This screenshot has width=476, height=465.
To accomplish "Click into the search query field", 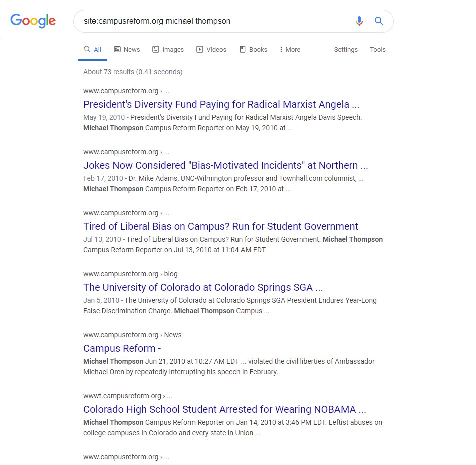I will 210,21.
